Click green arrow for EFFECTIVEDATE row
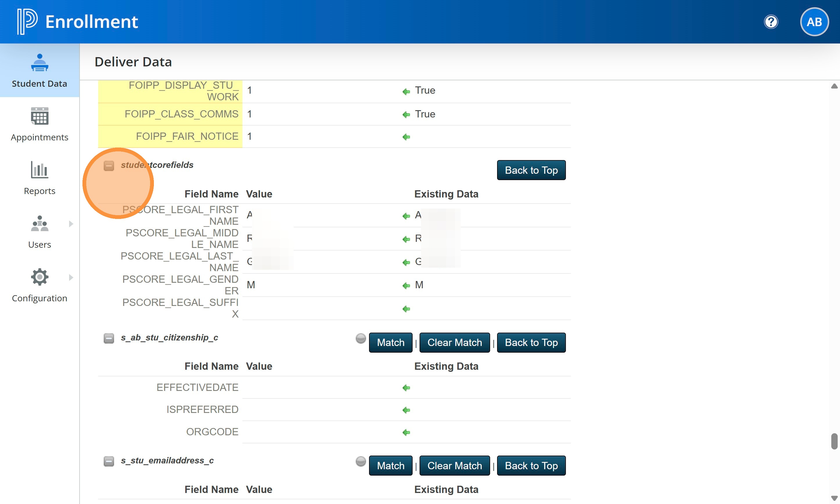840x504 pixels. (x=406, y=388)
